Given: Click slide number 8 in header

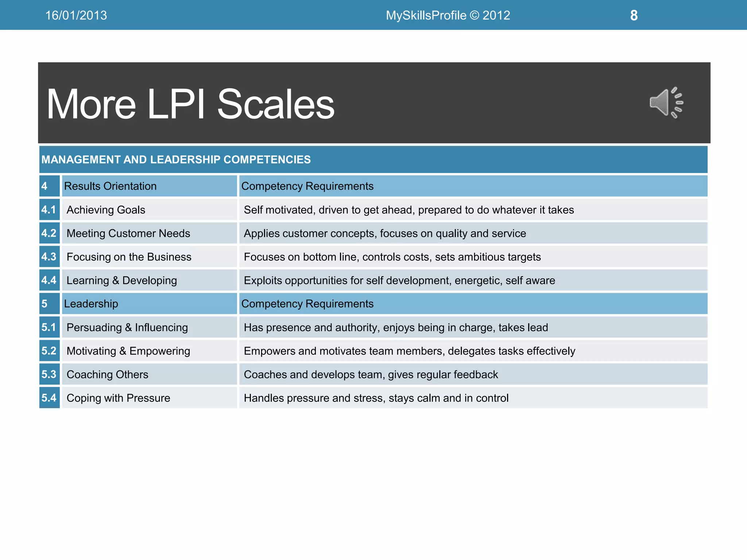Looking at the screenshot, I should tap(634, 15).
